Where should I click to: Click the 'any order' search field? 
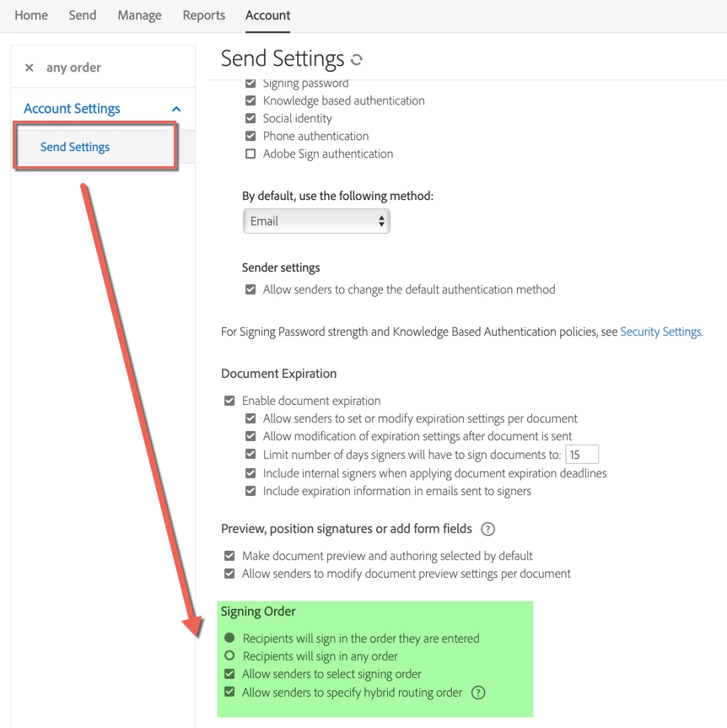[74, 67]
